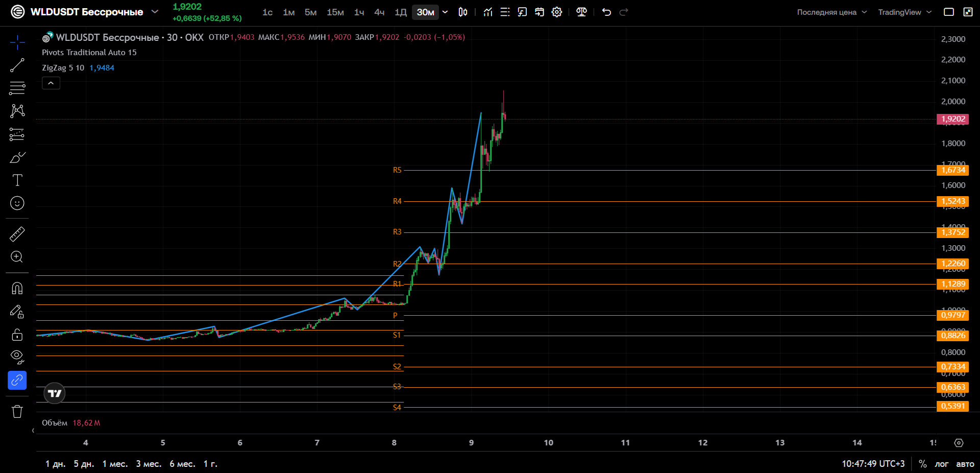This screenshot has height=473, width=980.
Task: Open the Fibonacci retracement tools
Action: click(17, 88)
